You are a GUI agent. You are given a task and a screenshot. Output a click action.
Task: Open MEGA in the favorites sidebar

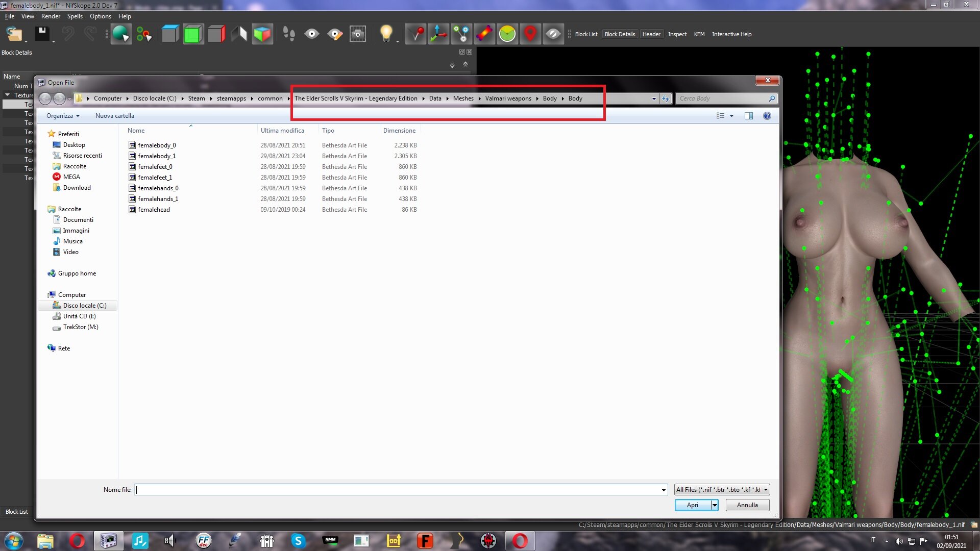point(71,177)
